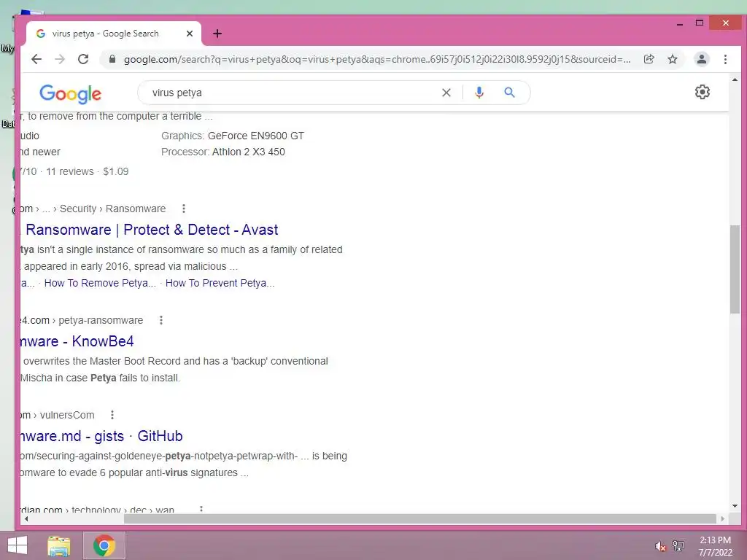Click 'Security › Ransomware' breadcrumb text

click(113, 209)
